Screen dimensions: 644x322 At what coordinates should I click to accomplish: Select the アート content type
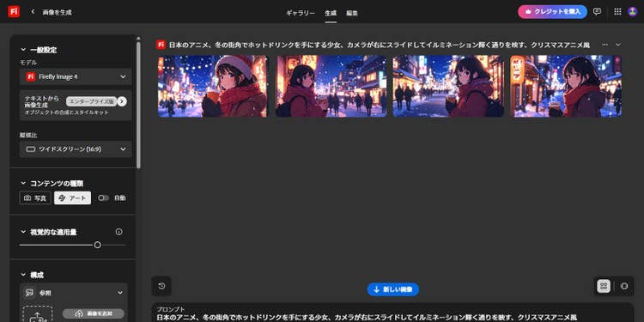(73, 198)
